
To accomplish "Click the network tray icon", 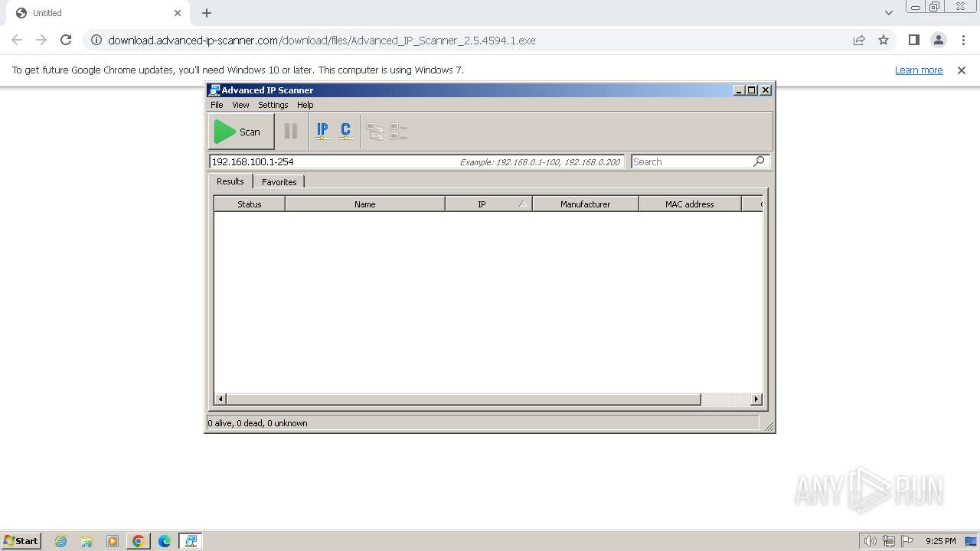I will tap(889, 541).
